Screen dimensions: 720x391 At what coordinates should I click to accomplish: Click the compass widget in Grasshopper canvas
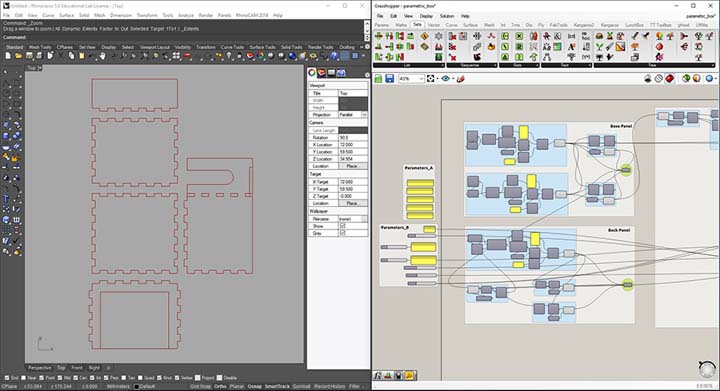[707, 369]
